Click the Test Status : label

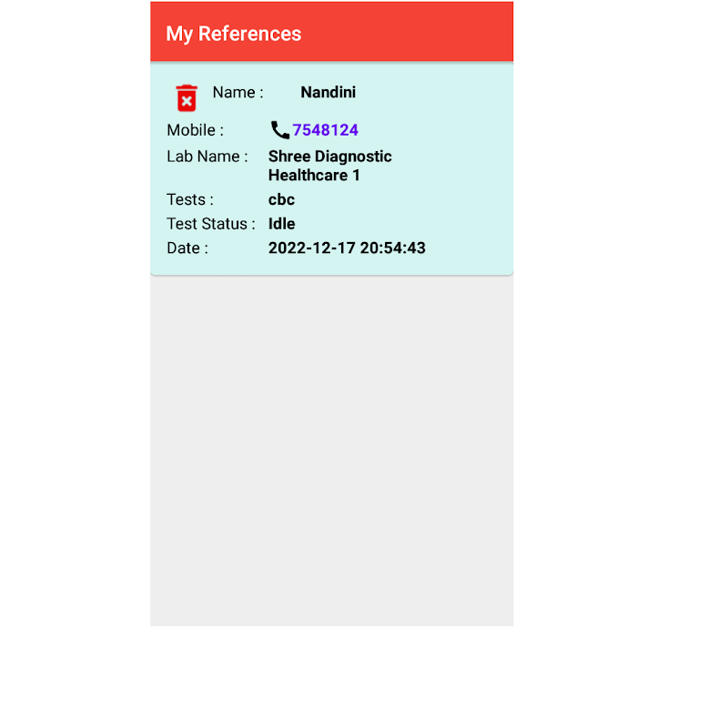click(x=211, y=224)
